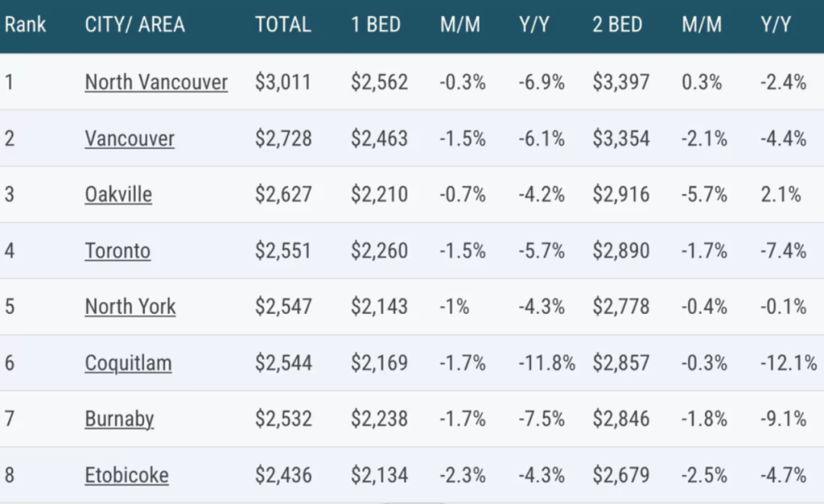Open the North York link
This screenshot has width=824, height=504.
click(130, 307)
